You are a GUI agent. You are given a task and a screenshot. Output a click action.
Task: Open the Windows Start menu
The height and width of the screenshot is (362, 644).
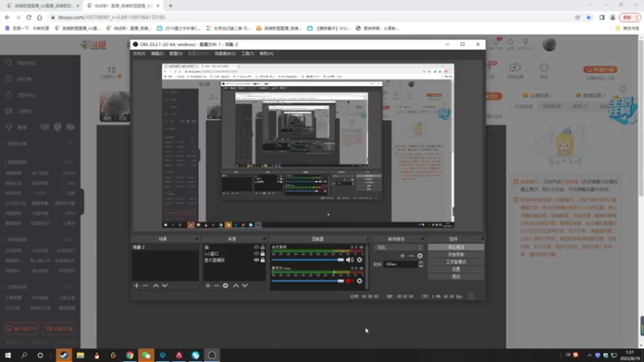click(8, 355)
